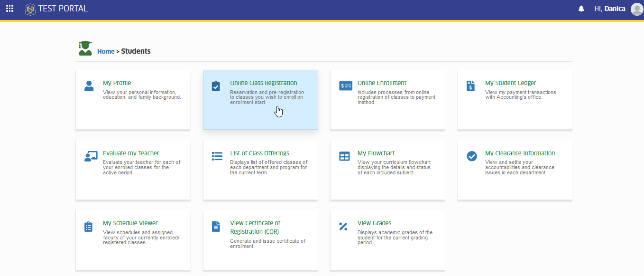The width and height of the screenshot is (644, 276).
Task: Click the TEST PORTAL header title
Action: [x=63, y=9]
